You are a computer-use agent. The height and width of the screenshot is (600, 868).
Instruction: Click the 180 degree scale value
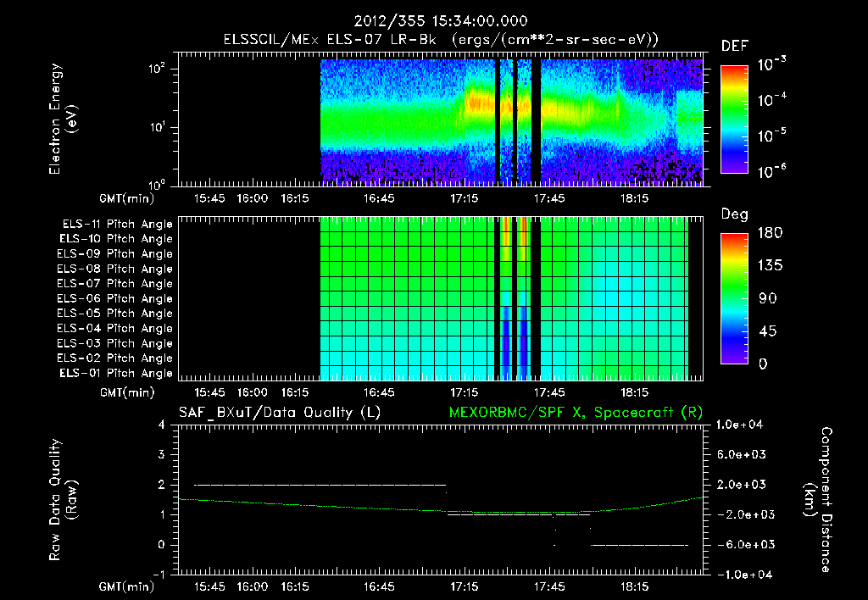[x=771, y=232]
